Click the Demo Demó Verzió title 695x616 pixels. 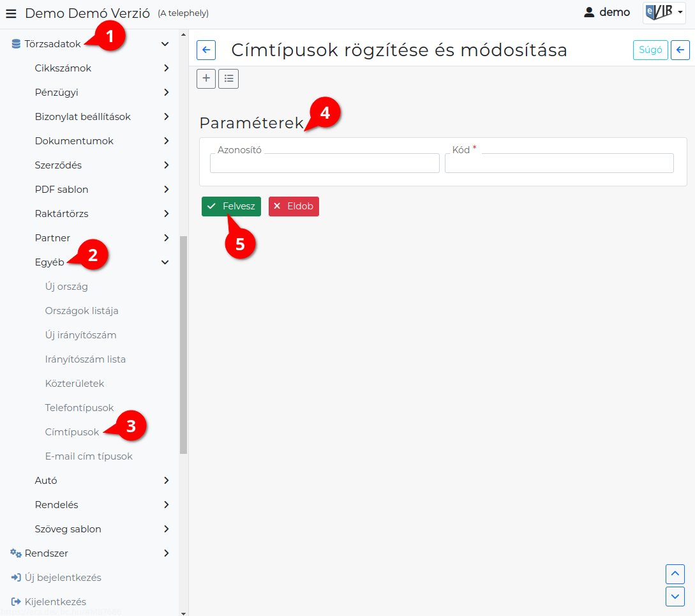(87, 13)
